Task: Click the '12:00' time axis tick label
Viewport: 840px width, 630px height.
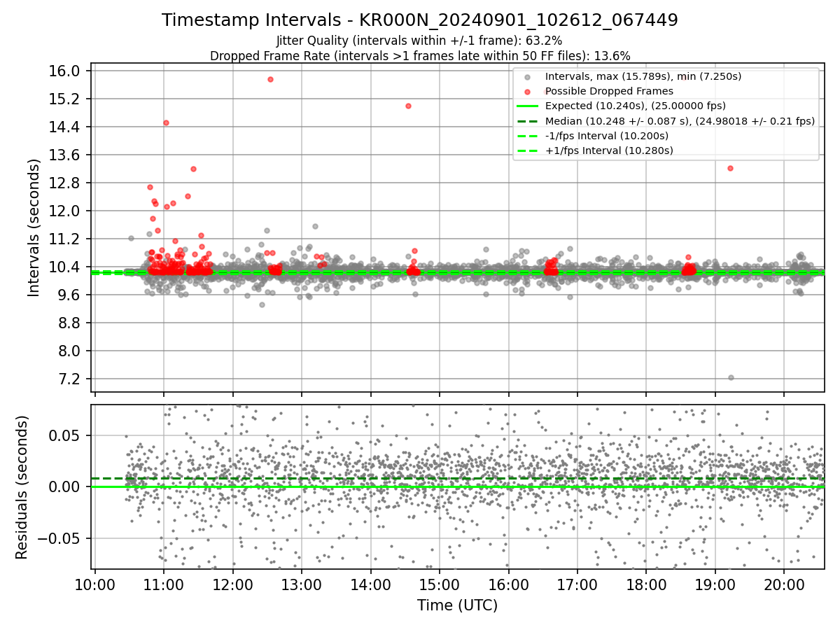Action: pos(232,584)
